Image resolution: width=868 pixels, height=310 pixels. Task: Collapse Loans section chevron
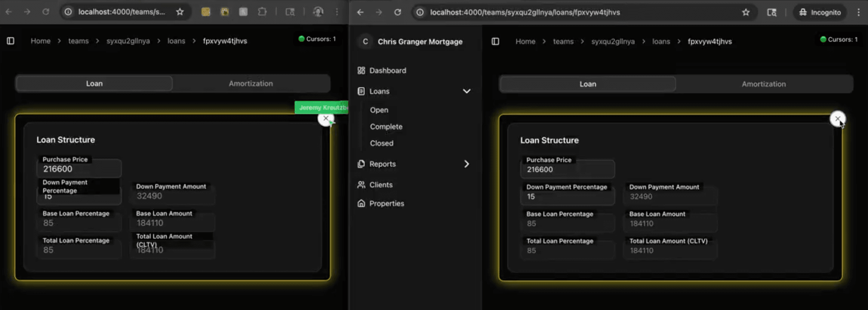point(467,91)
